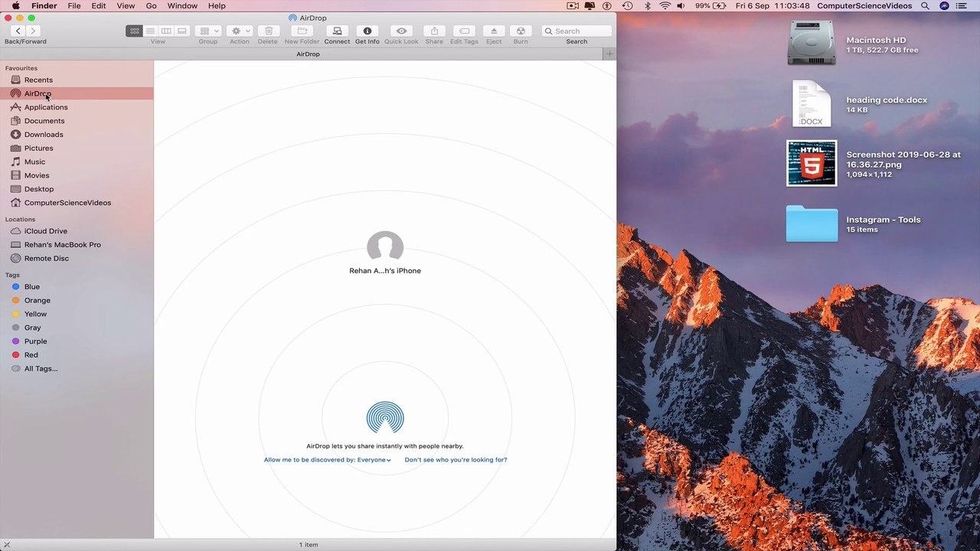
Task: Click the Delete trash toolbar icon
Action: point(268,31)
